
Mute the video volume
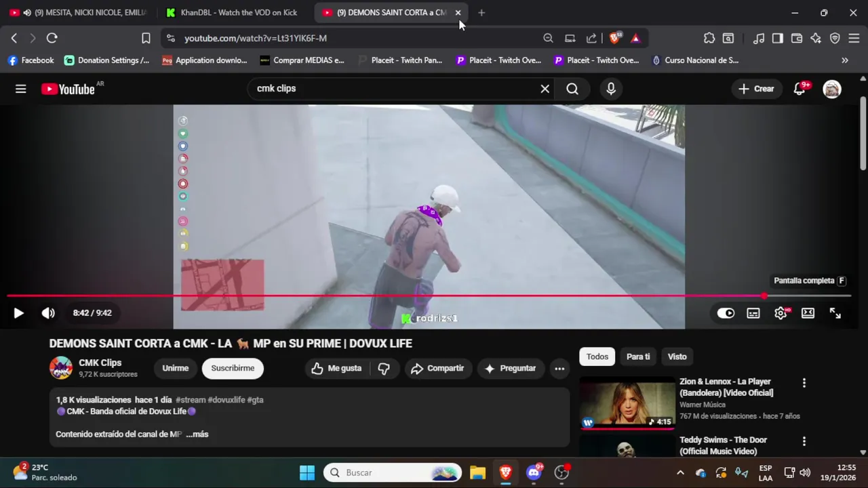pos(48,313)
